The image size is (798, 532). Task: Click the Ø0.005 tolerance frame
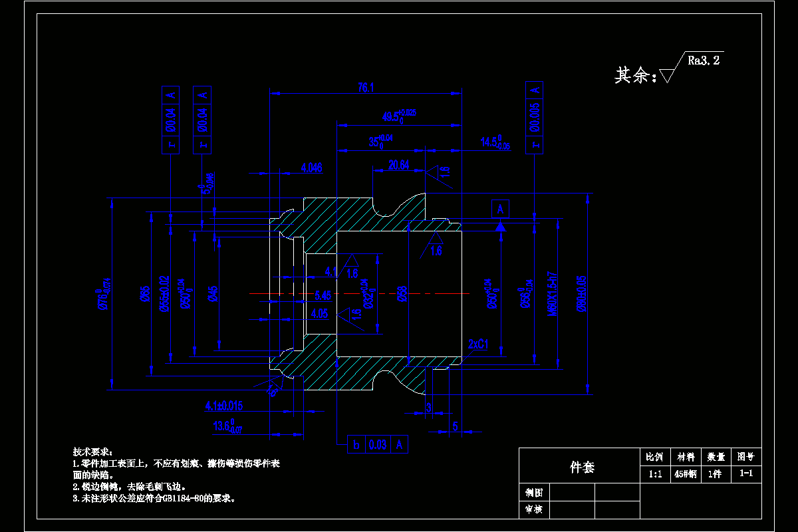[535, 118]
